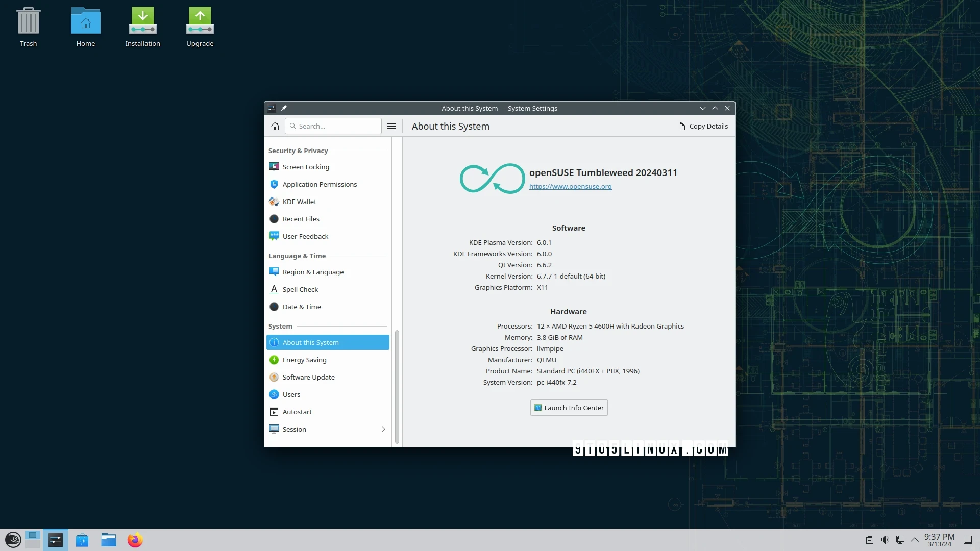Toggle pin window on all desktops
The height and width of the screenshot is (551, 980).
[x=284, y=108]
